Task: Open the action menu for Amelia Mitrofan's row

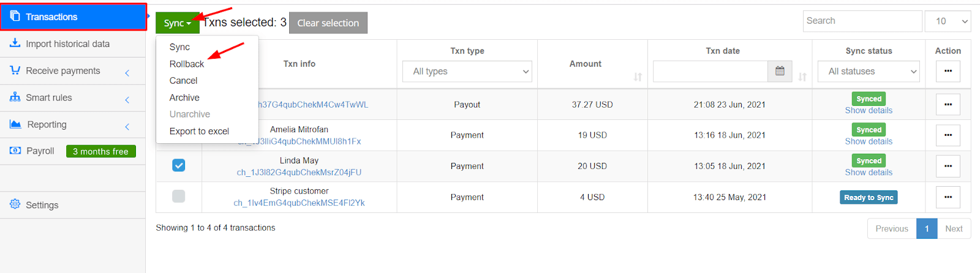Action: [948, 135]
